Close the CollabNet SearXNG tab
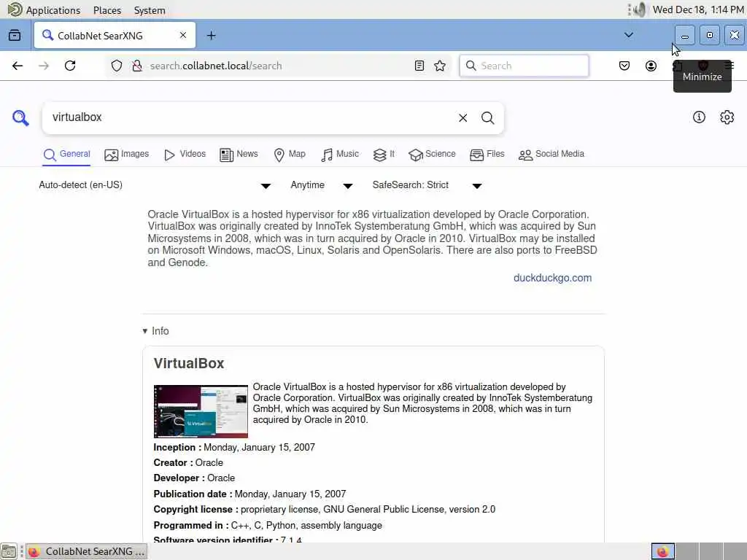The image size is (747, 560). click(x=183, y=35)
